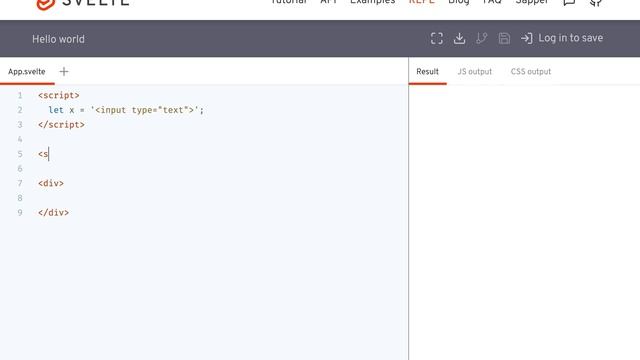Click line number 8 in gutter
640x360 pixels.
tap(20, 198)
